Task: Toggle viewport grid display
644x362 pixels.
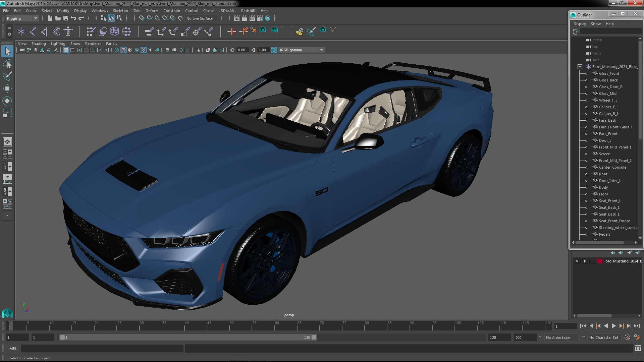Action: pos(66,50)
